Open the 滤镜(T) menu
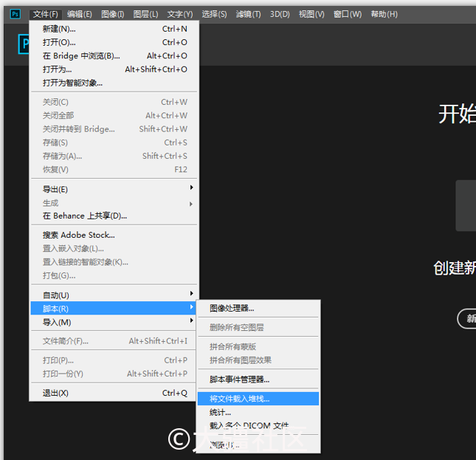The height and width of the screenshot is (460, 476). pyautogui.click(x=248, y=14)
